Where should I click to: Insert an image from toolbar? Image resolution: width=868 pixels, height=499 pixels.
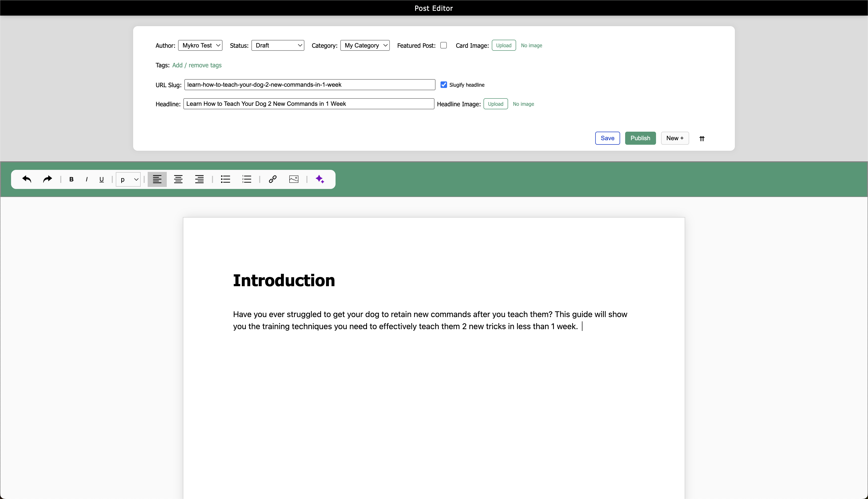(x=294, y=179)
